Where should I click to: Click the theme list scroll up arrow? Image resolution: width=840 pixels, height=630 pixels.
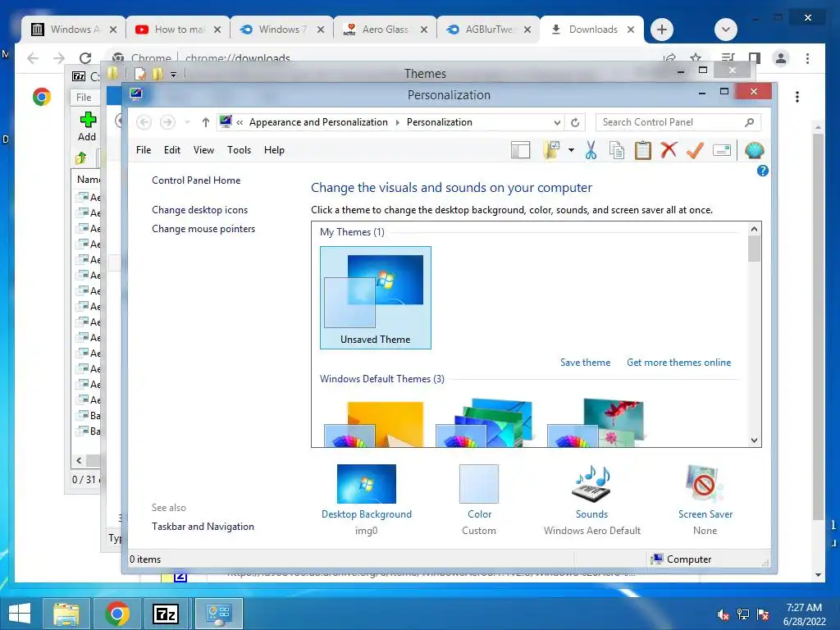(755, 229)
